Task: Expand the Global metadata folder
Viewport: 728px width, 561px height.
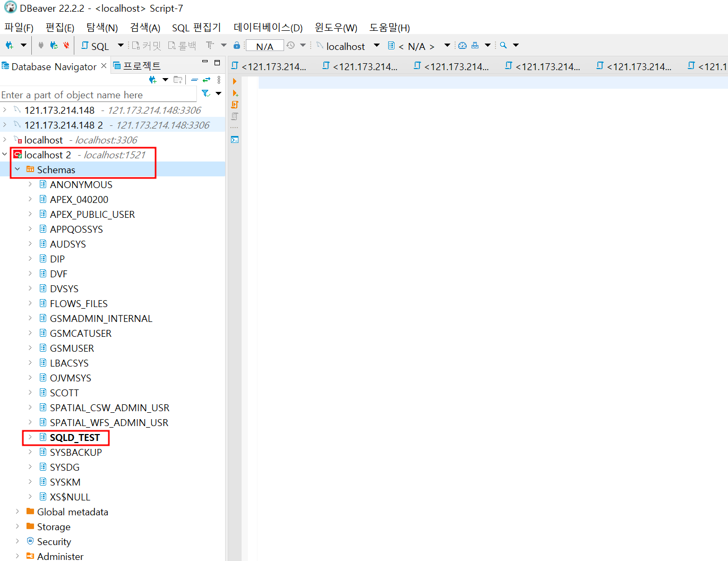Action: pos(18,512)
